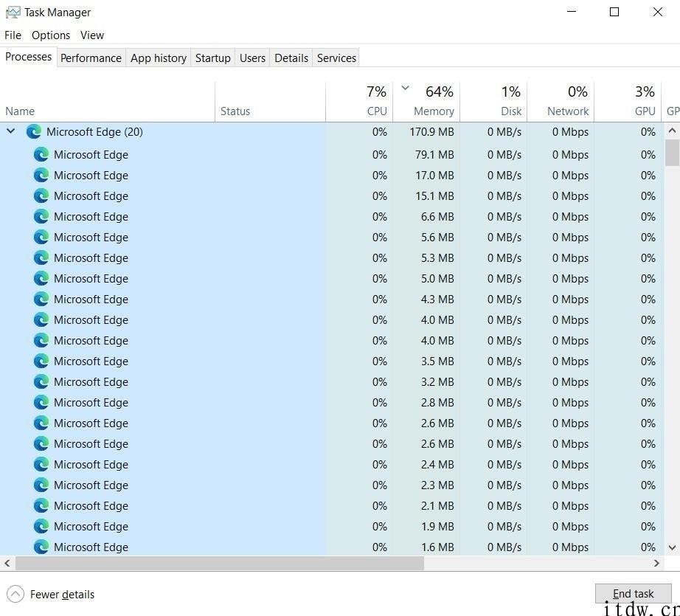Screen dimensions: 680x616
Task: Click horizontal scrollbar left arrow
Action: tap(7, 563)
